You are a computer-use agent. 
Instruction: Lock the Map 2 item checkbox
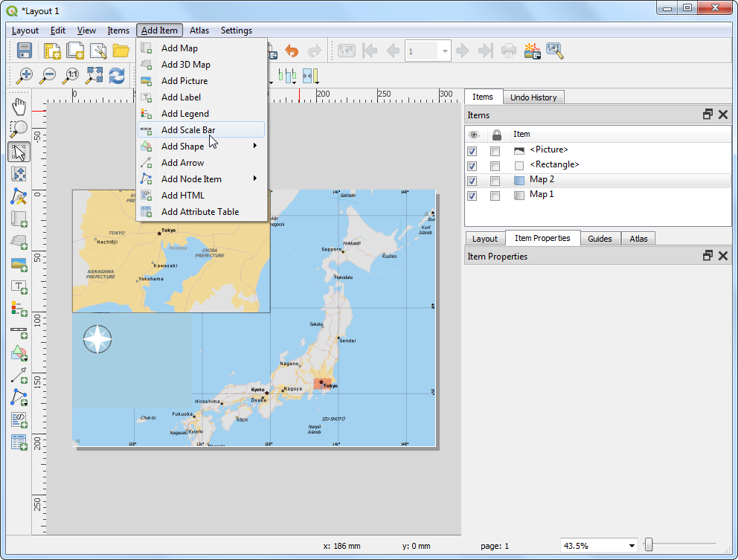[x=495, y=181]
